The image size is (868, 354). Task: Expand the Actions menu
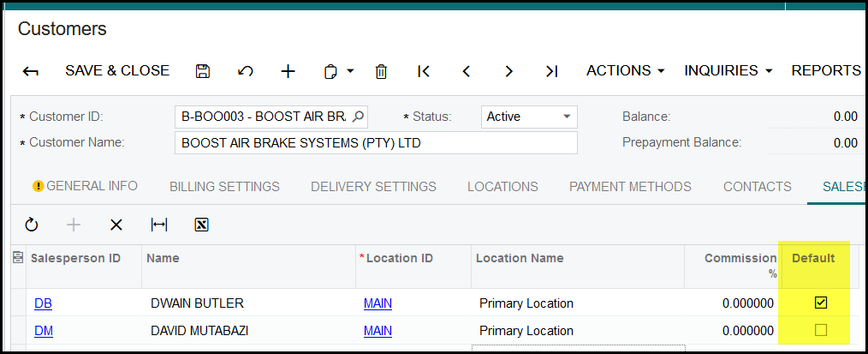(x=625, y=70)
